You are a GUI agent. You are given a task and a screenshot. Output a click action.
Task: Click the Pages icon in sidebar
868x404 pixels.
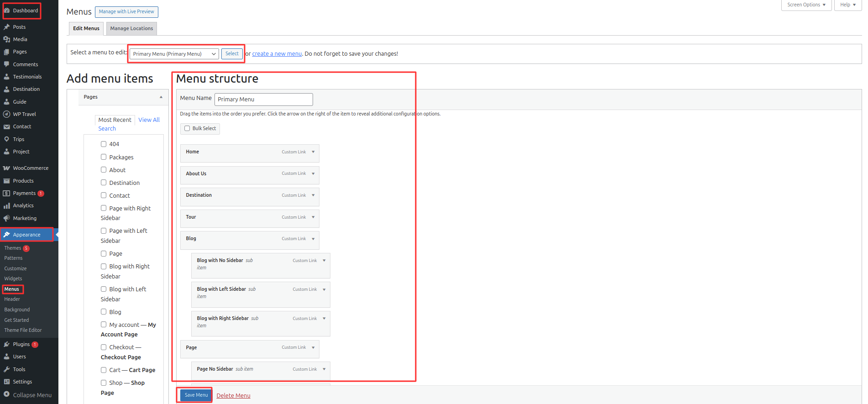point(7,52)
